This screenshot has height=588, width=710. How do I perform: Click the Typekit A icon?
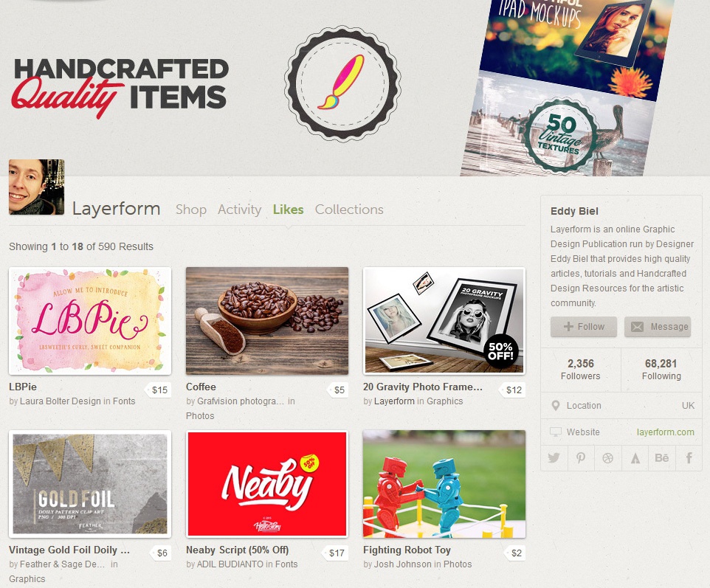point(635,457)
